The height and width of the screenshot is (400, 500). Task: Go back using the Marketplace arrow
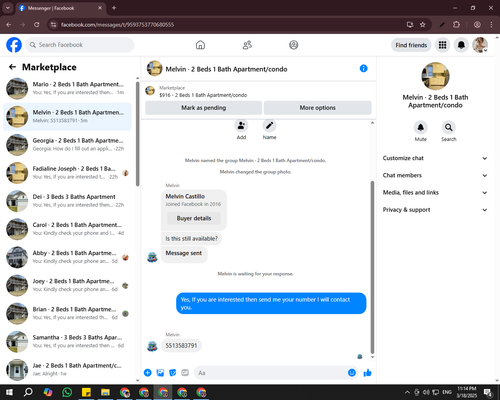pos(12,67)
